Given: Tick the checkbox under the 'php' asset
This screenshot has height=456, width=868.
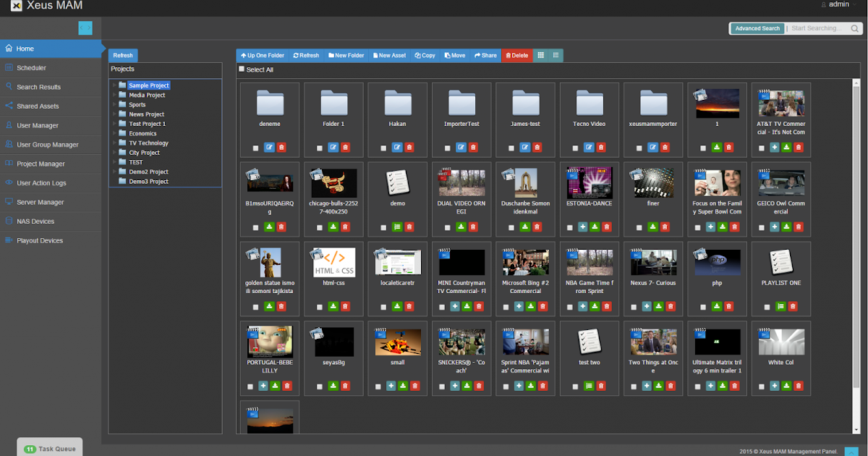Looking at the screenshot, I should point(702,306).
